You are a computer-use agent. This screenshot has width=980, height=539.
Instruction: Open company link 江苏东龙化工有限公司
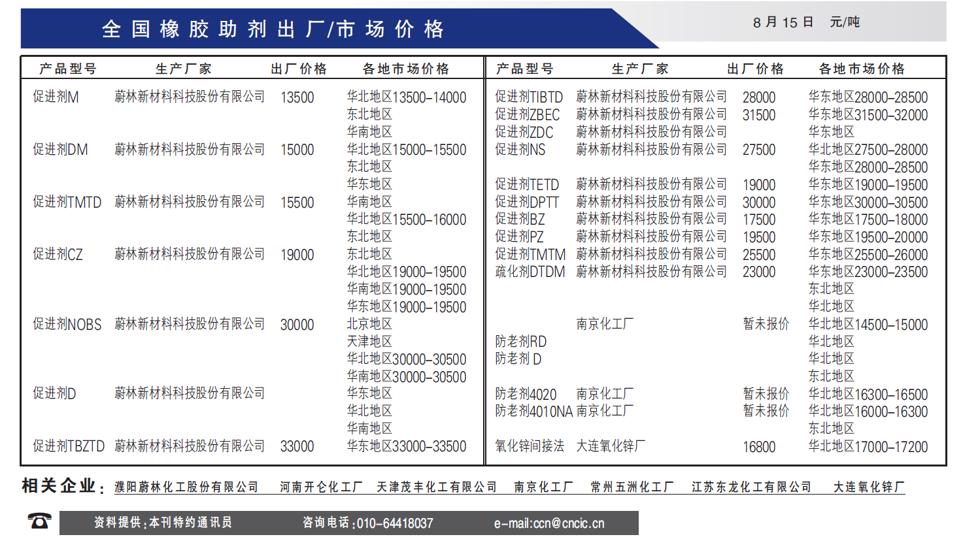751,487
